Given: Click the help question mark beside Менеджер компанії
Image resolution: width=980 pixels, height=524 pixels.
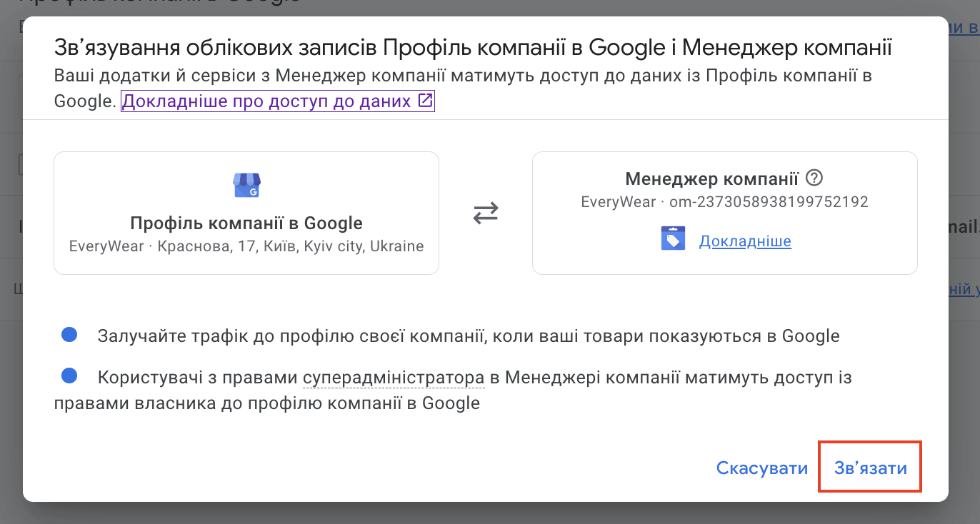Looking at the screenshot, I should click(x=814, y=177).
